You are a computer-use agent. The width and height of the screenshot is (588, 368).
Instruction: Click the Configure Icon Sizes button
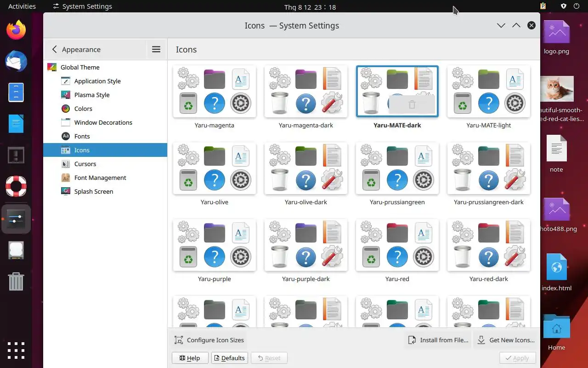pos(209,340)
